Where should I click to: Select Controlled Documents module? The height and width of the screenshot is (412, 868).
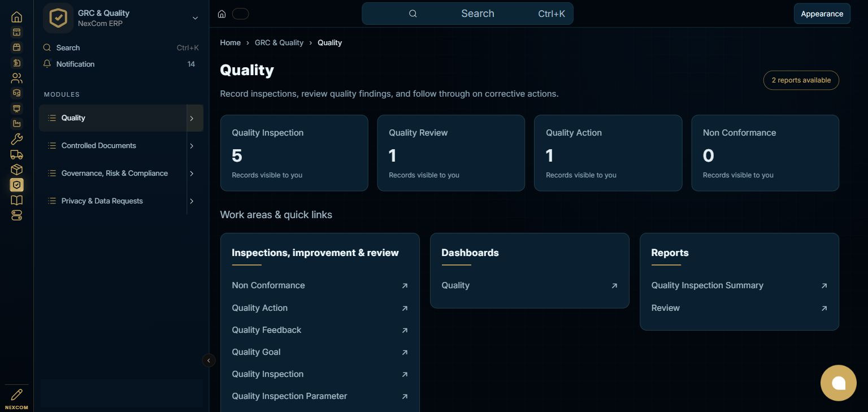[113, 146]
